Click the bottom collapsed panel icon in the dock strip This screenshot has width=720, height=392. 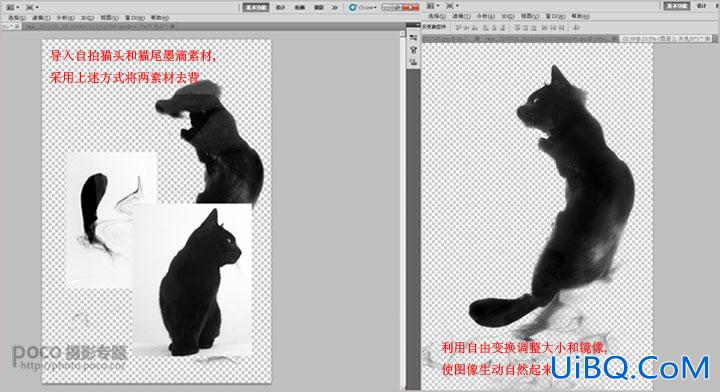click(413, 62)
